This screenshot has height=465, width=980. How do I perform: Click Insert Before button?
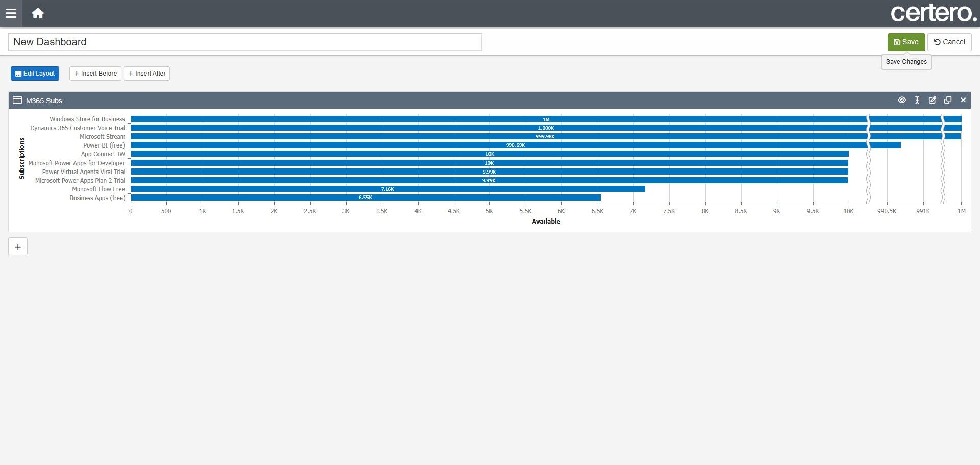(x=95, y=74)
